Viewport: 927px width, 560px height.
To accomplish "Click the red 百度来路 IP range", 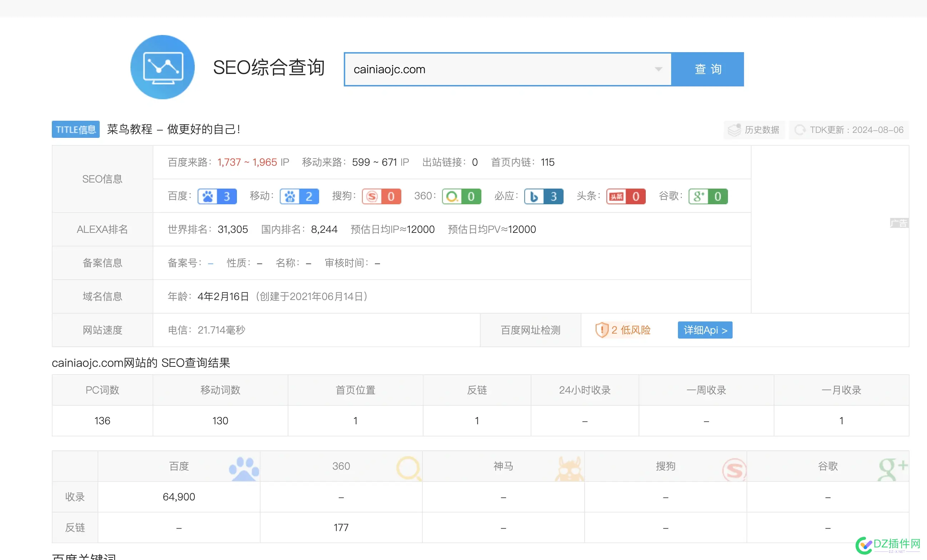I will [247, 162].
